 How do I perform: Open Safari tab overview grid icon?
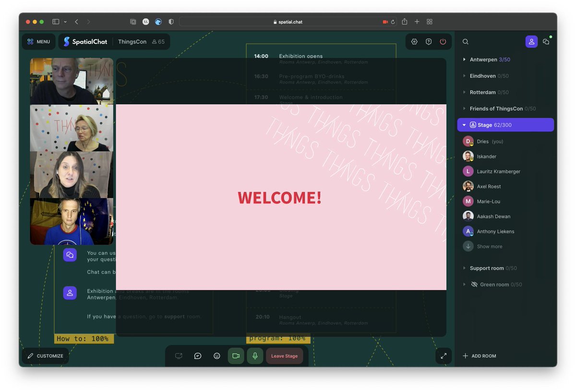[x=430, y=22]
